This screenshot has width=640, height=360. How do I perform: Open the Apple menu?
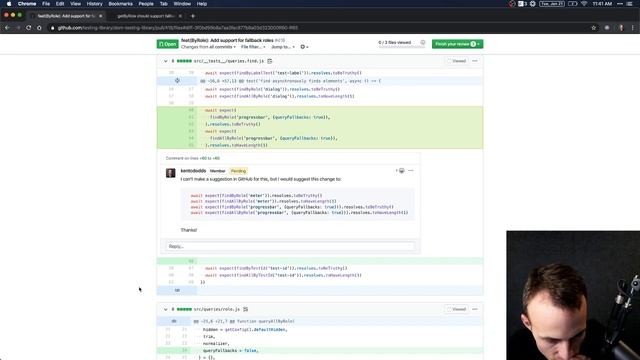(9, 4)
